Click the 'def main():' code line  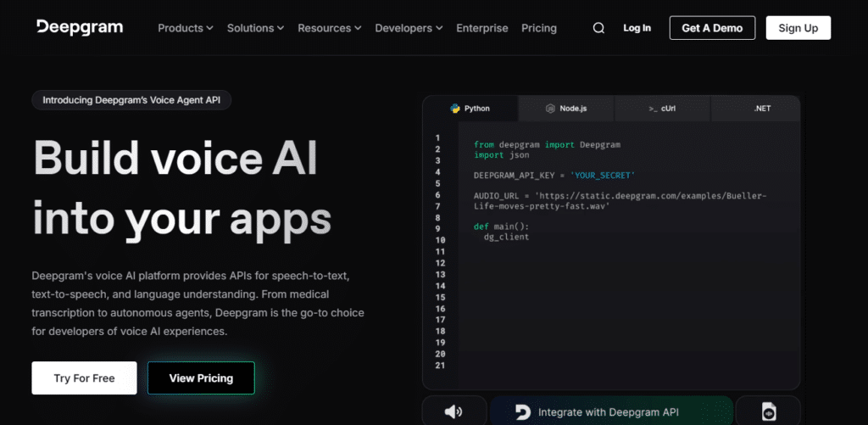[x=501, y=226]
